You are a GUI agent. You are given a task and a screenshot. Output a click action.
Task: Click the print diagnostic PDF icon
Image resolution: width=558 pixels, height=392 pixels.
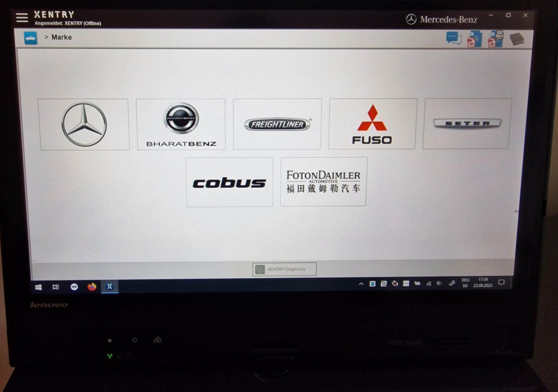coord(495,39)
